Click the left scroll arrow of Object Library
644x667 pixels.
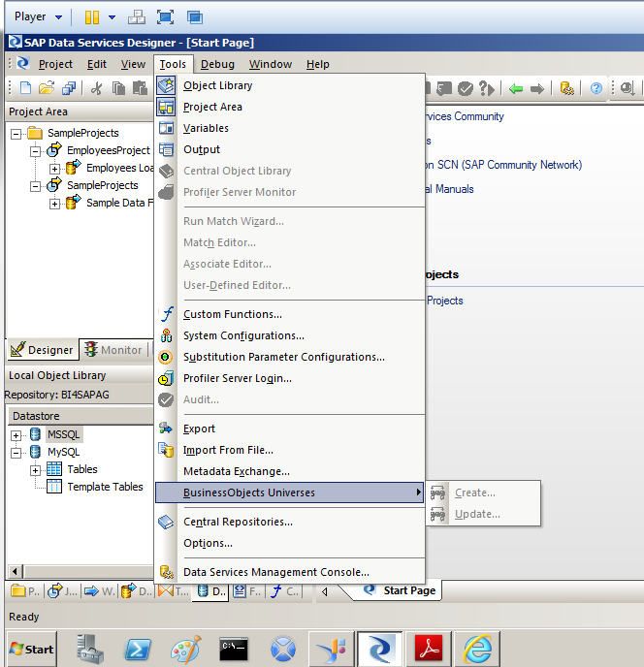point(16,571)
